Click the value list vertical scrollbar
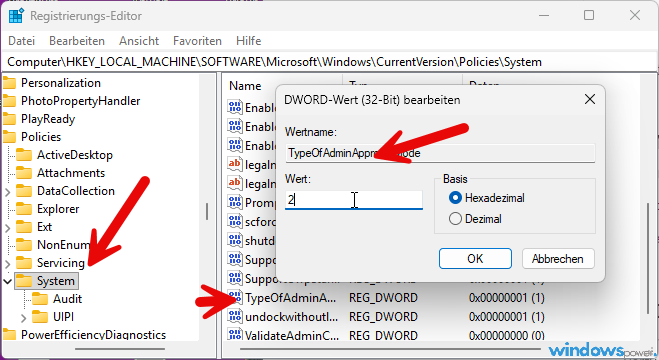Viewport: 659px width, 360px height. [x=649, y=258]
